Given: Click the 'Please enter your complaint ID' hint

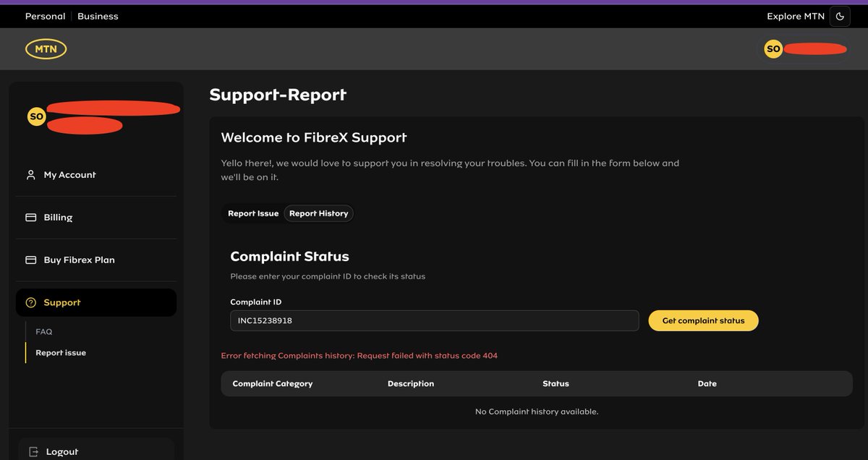Looking at the screenshot, I should (328, 276).
